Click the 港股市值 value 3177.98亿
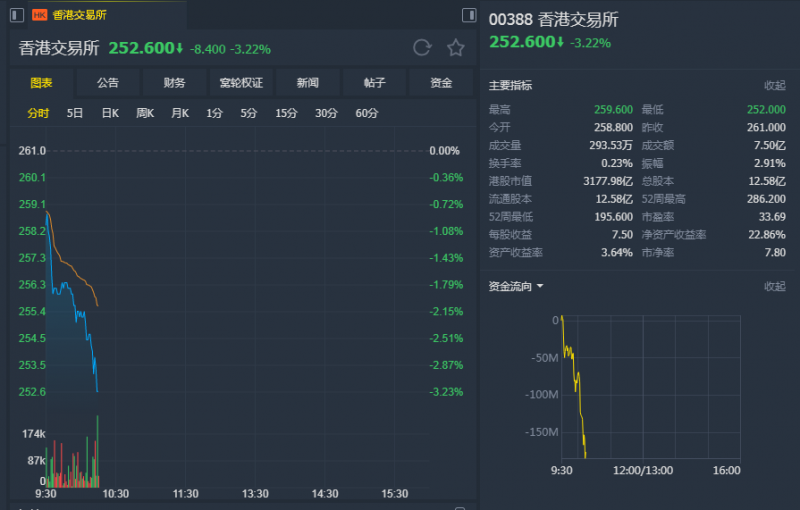 point(608,181)
